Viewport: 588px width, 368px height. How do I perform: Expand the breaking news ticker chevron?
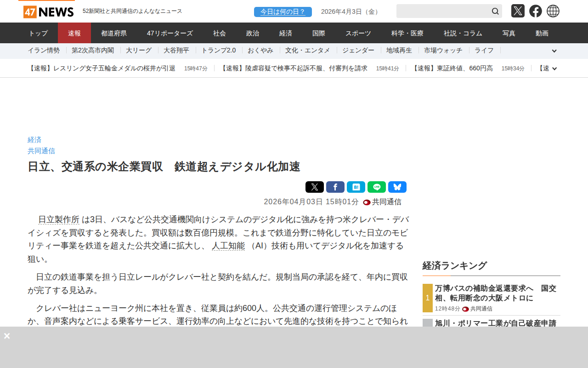(554, 69)
